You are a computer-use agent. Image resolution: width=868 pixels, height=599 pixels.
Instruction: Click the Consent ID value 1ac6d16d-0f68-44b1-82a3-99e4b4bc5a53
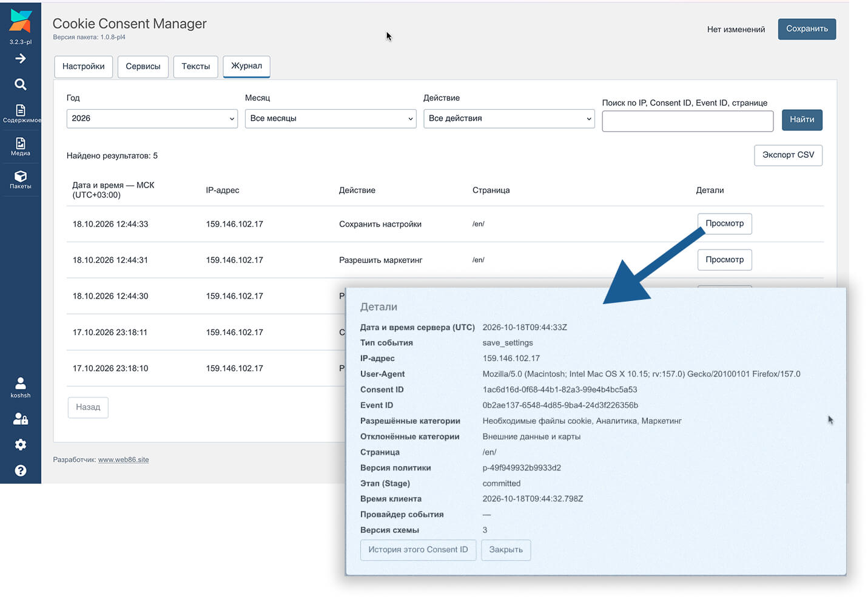click(560, 390)
